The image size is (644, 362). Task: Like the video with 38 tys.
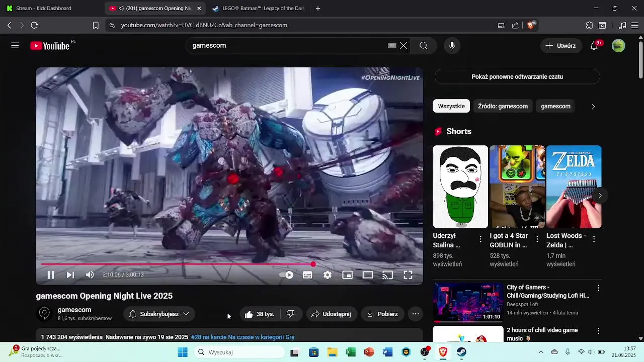click(260, 314)
